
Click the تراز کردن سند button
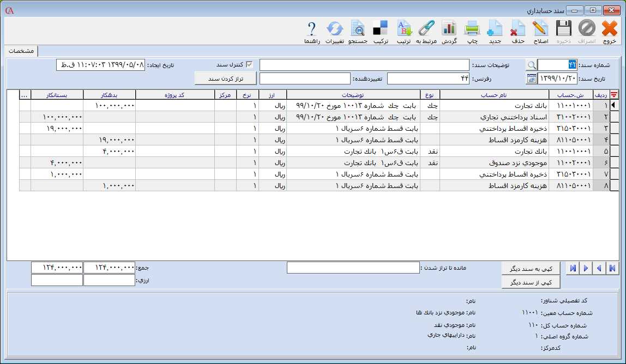click(225, 78)
